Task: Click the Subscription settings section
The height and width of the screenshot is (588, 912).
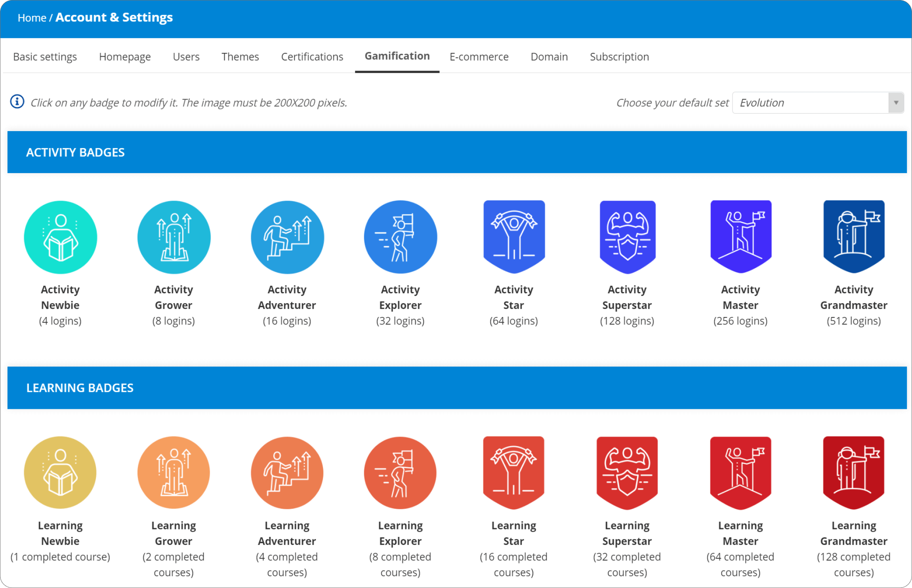Action: click(x=619, y=56)
